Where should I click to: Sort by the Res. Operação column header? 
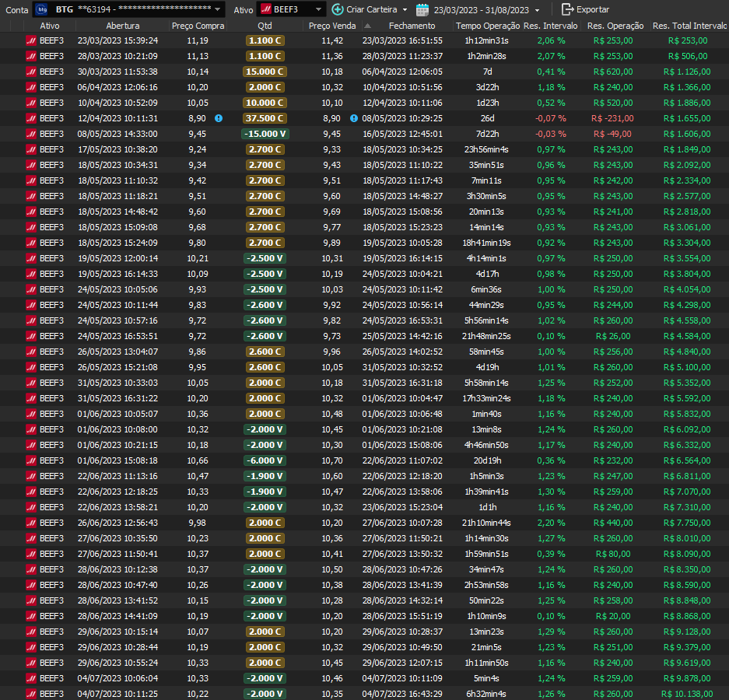(x=615, y=26)
